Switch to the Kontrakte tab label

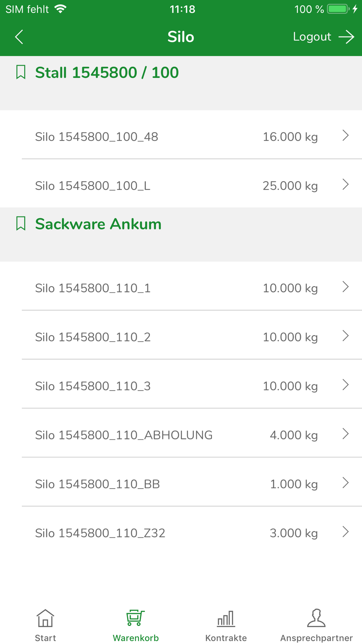click(226, 638)
